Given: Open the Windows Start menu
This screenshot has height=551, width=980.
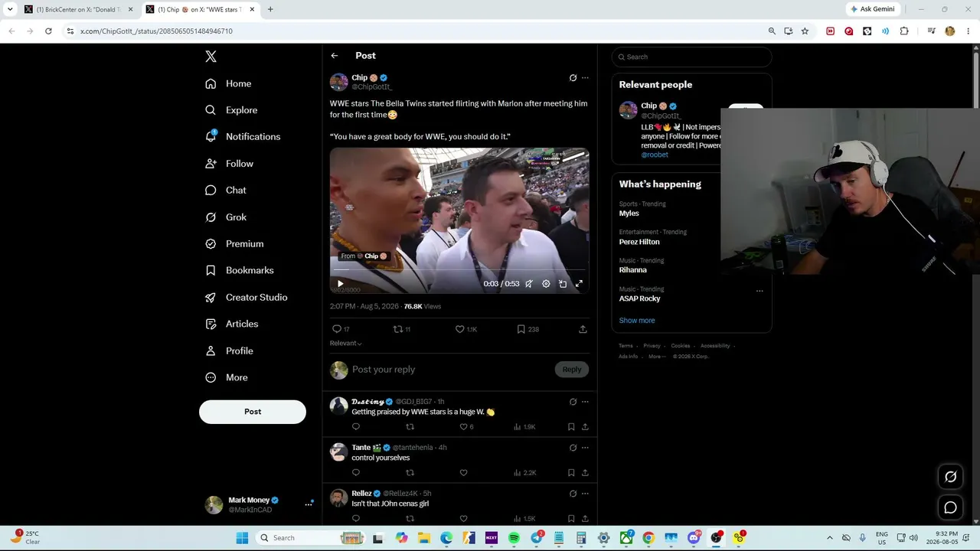Looking at the screenshot, I should click(242, 538).
